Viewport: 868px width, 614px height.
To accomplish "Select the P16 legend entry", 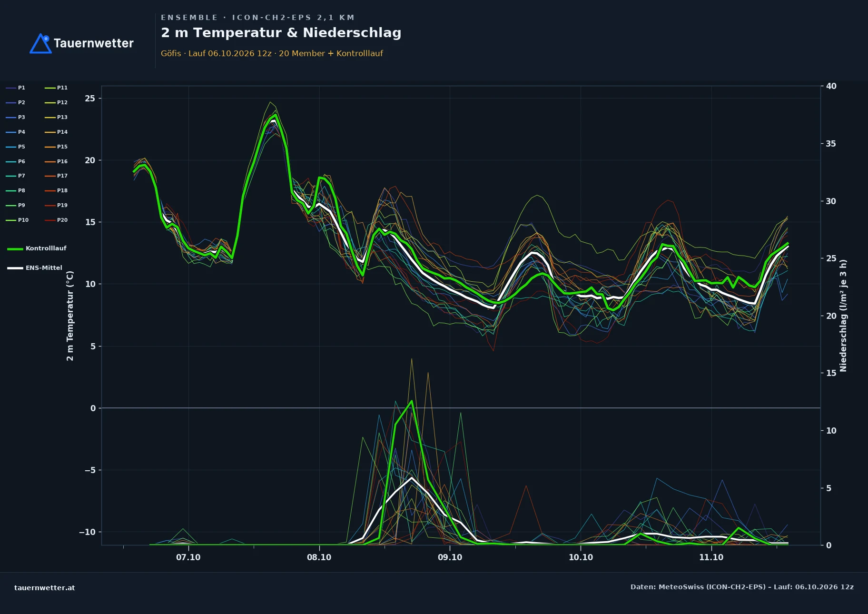I will coord(56,161).
